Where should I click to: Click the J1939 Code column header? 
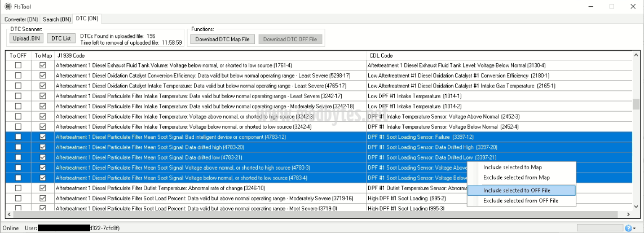[x=70, y=55]
